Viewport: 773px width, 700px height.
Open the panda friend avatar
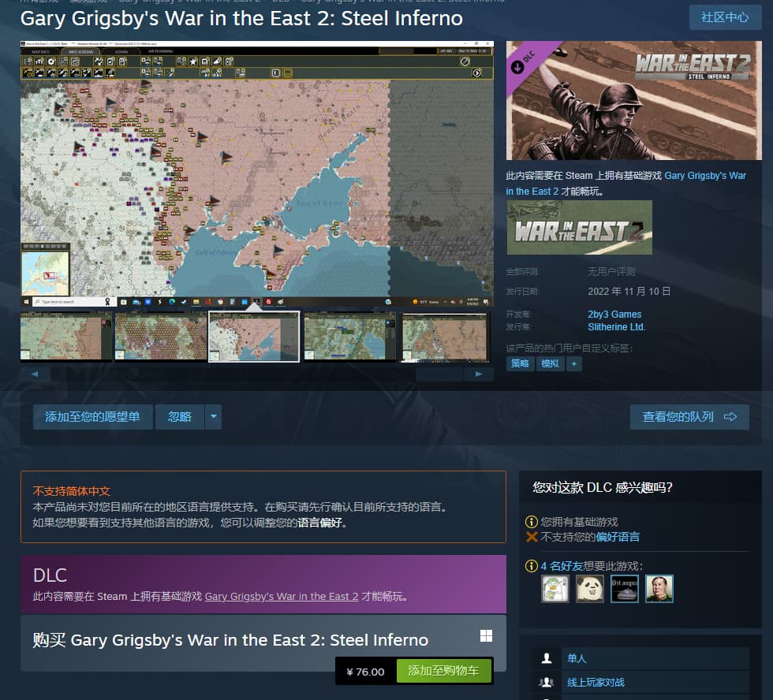point(590,589)
